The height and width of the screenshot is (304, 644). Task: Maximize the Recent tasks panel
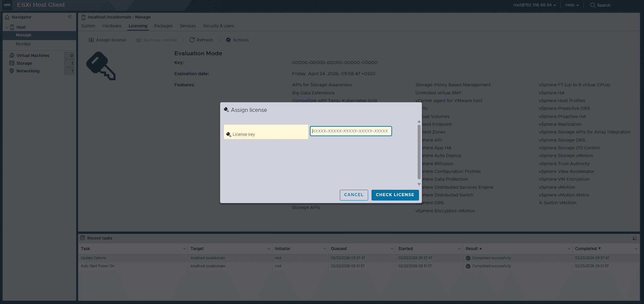(635, 238)
